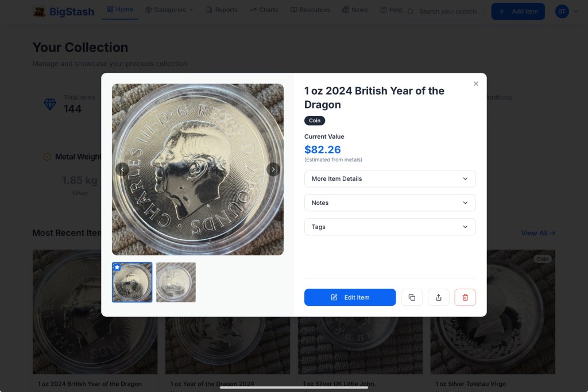Open the Reports page

click(x=222, y=10)
